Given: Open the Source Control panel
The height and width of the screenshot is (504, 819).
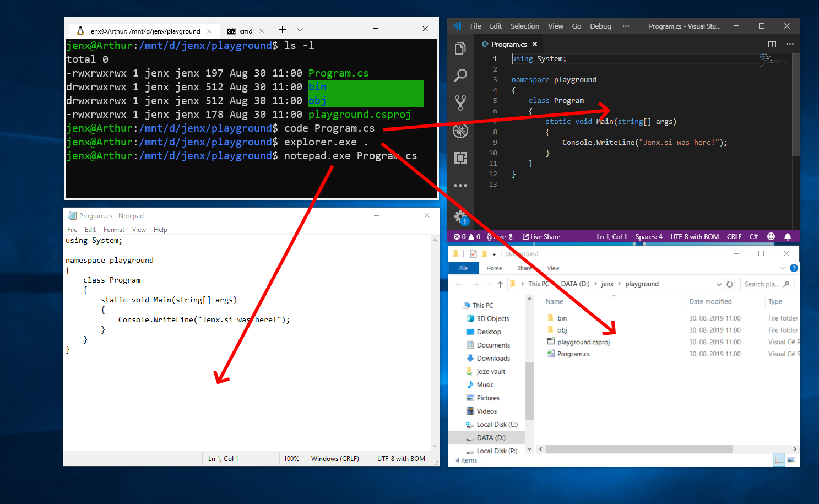Looking at the screenshot, I should pos(461,102).
